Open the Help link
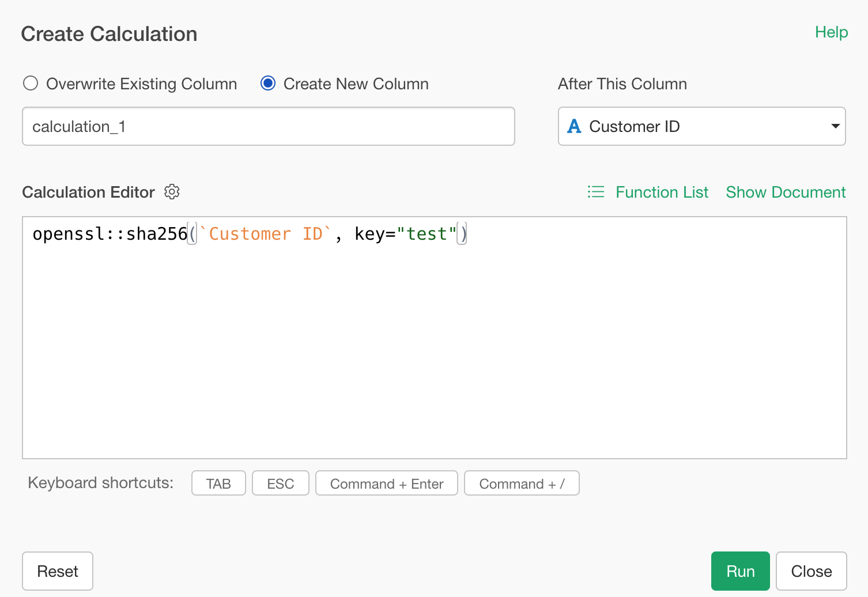 [x=831, y=32]
